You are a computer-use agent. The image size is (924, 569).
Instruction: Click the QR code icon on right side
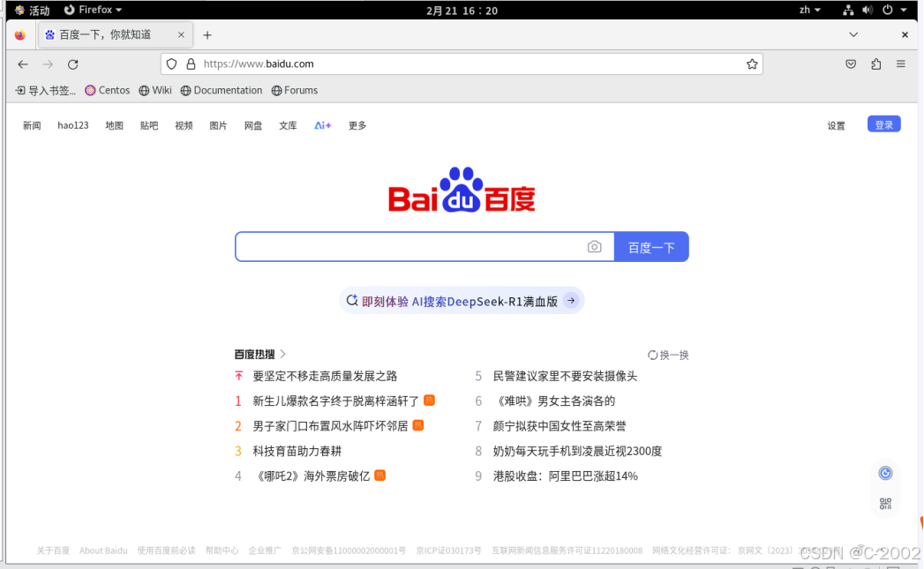pyautogui.click(x=886, y=504)
